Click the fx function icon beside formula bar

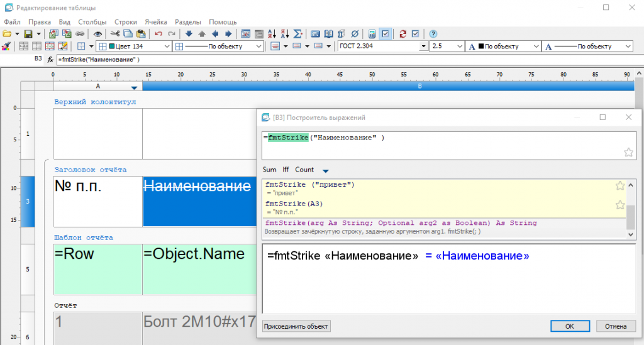[50, 60]
